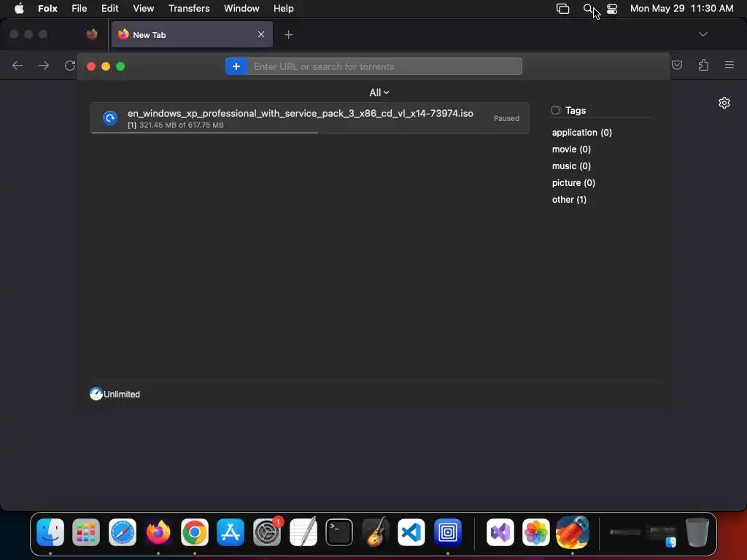Expand Firefox list all tabs chevron
747x560 pixels.
tap(703, 34)
